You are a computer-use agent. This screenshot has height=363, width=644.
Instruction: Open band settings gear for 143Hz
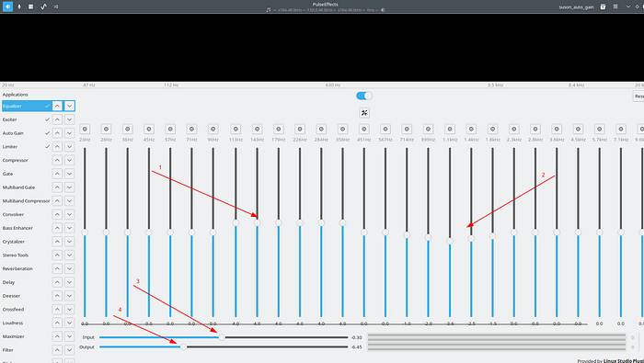[257, 129]
